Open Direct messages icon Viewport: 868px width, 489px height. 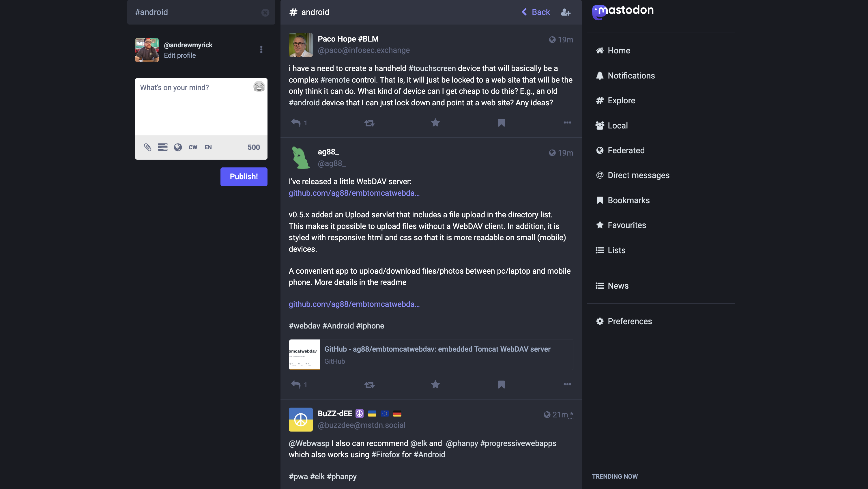coord(599,175)
